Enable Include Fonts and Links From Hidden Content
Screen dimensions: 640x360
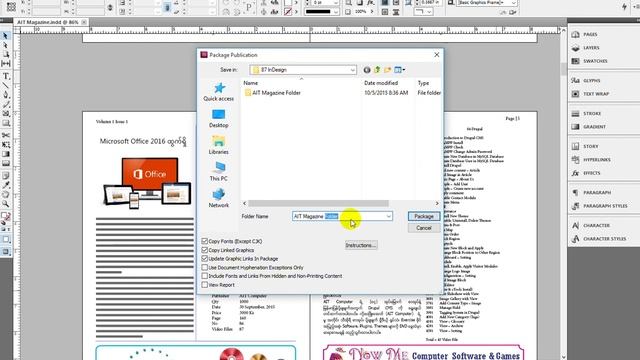pyautogui.click(x=204, y=276)
